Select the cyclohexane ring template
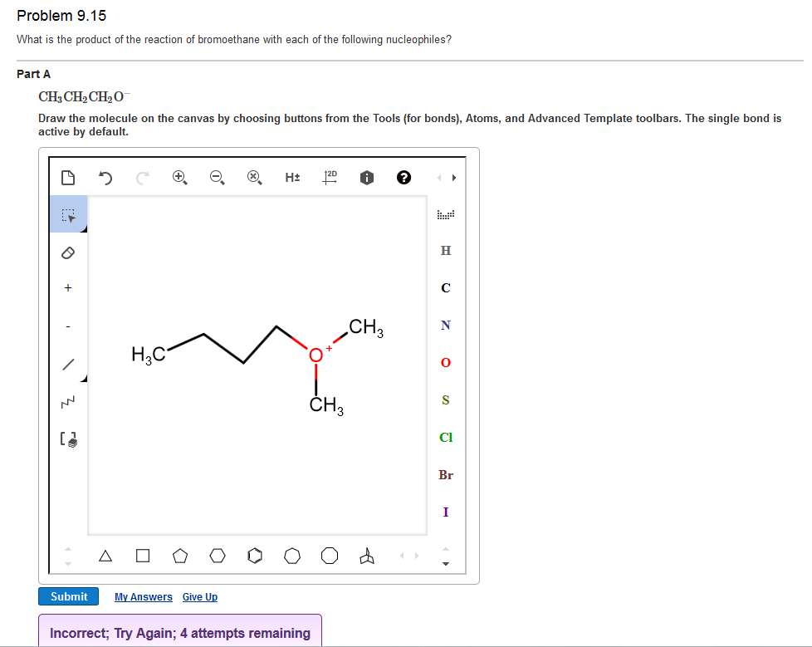Image resolution: width=812 pixels, height=647 pixels. coord(218,556)
